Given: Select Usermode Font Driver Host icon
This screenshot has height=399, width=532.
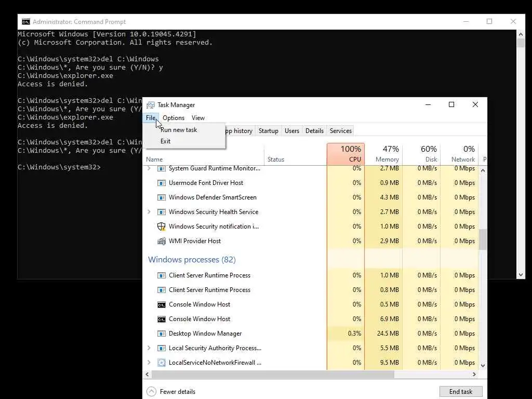Looking at the screenshot, I should tap(162, 183).
